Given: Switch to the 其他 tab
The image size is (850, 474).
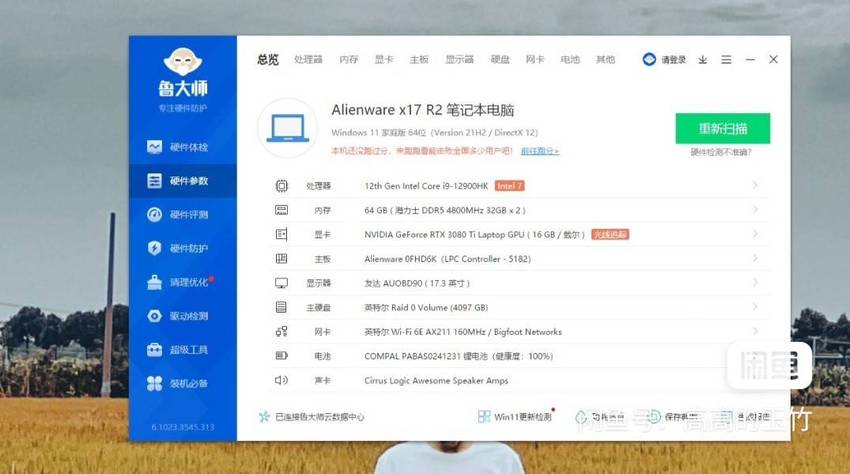Looking at the screenshot, I should [x=605, y=60].
